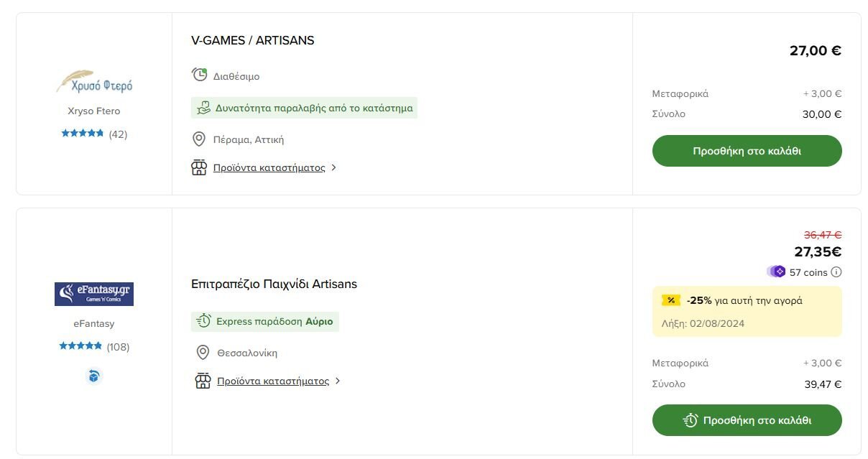Add the eFantasy express offer to cart

point(747,420)
